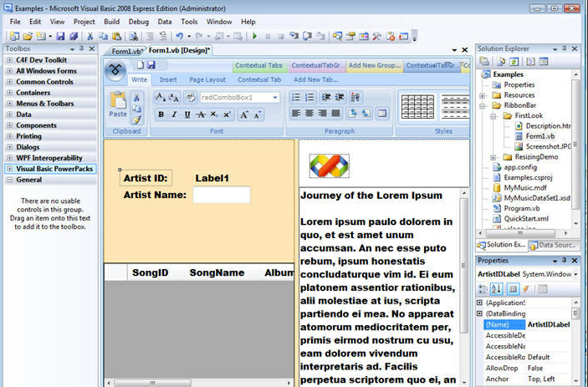Open the Debug menu
Image resolution: width=588 pixels, height=387 pixels.
139,22
